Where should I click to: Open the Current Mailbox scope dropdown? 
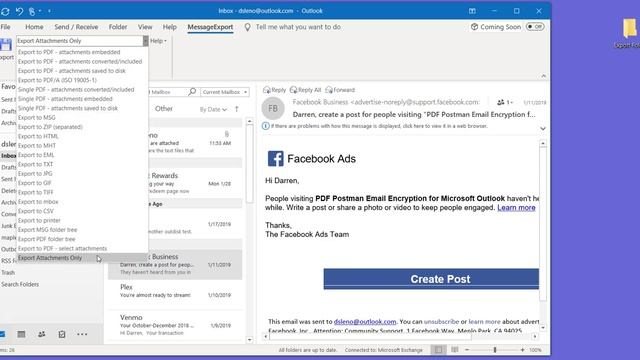[x=225, y=92]
